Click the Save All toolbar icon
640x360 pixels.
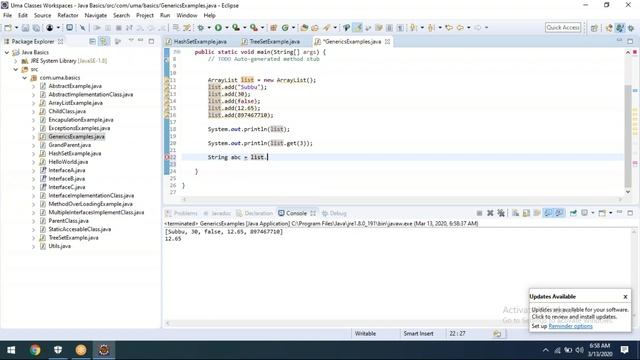(x=36, y=28)
